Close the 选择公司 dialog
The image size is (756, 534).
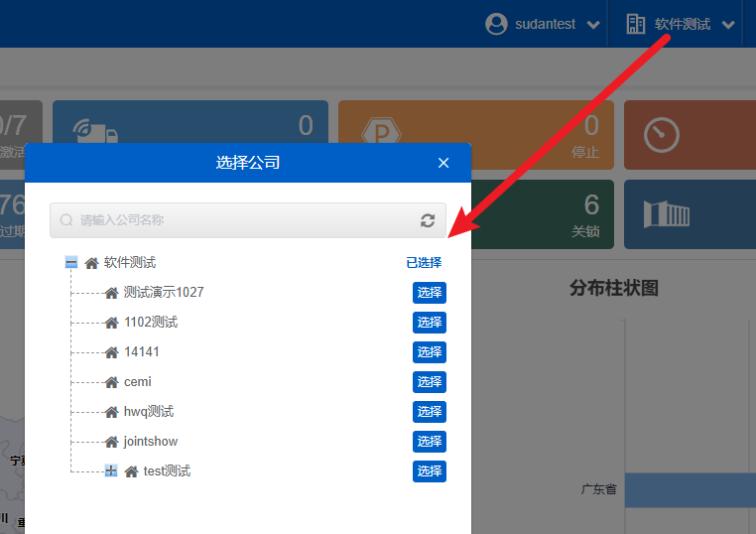click(x=443, y=163)
